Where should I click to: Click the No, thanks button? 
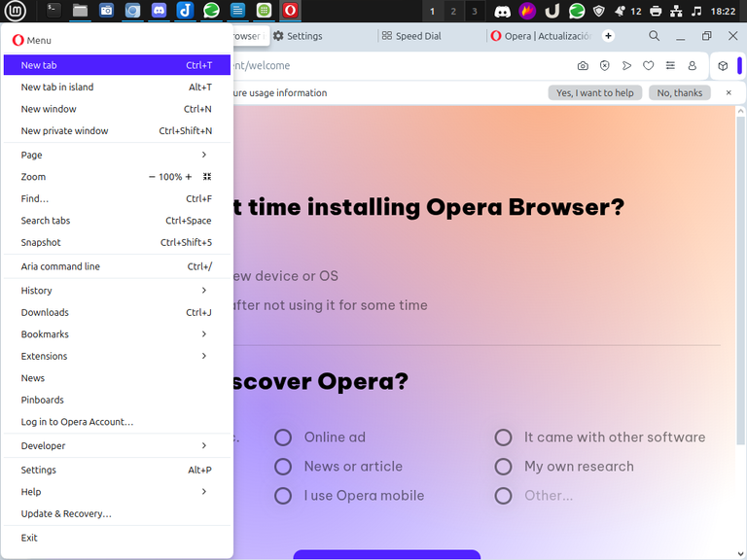[x=680, y=93]
